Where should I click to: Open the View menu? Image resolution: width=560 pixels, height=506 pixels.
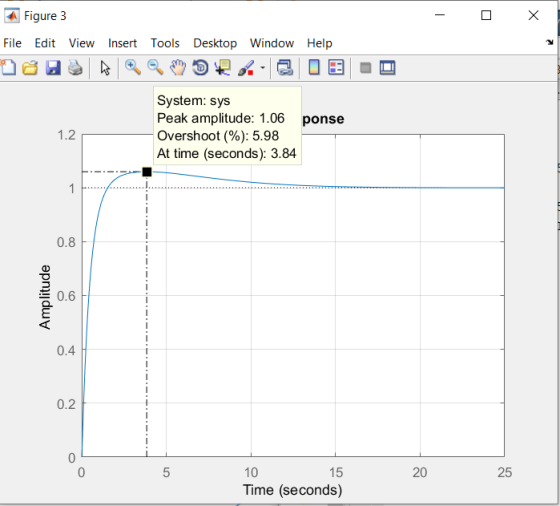click(x=81, y=43)
